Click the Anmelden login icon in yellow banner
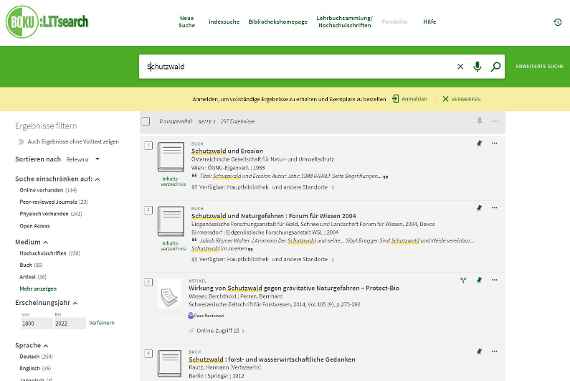Viewport: 570px width, 381px height. click(396, 99)
